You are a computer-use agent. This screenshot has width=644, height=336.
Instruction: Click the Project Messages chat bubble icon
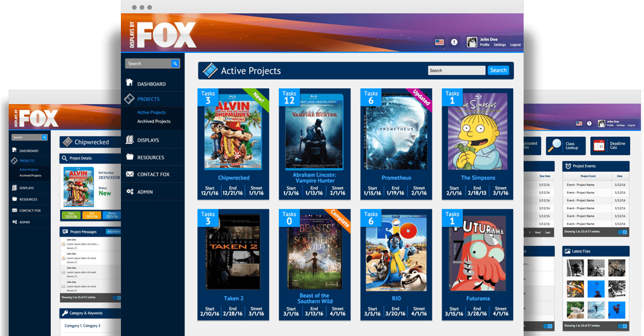[x=65, y=232]
